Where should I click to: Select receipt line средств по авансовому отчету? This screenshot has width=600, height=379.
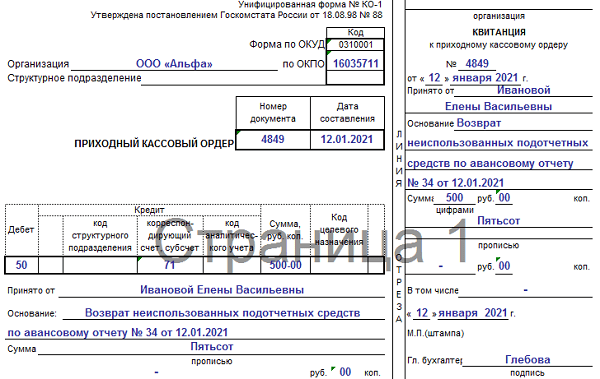point(490,163)
